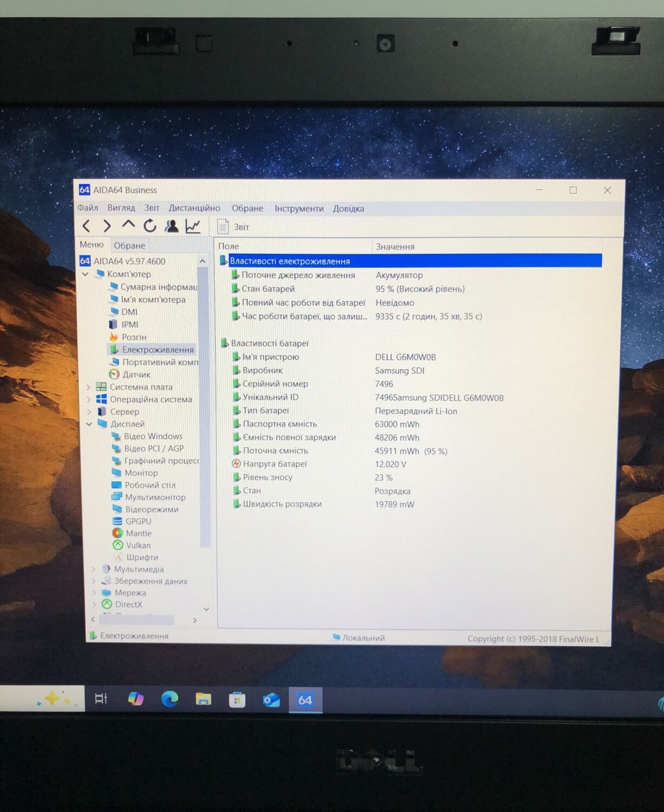The width and height of the screenshot is (664, 812).
Task: Collapse the Дисплей tree node
Action: [89, 424]
